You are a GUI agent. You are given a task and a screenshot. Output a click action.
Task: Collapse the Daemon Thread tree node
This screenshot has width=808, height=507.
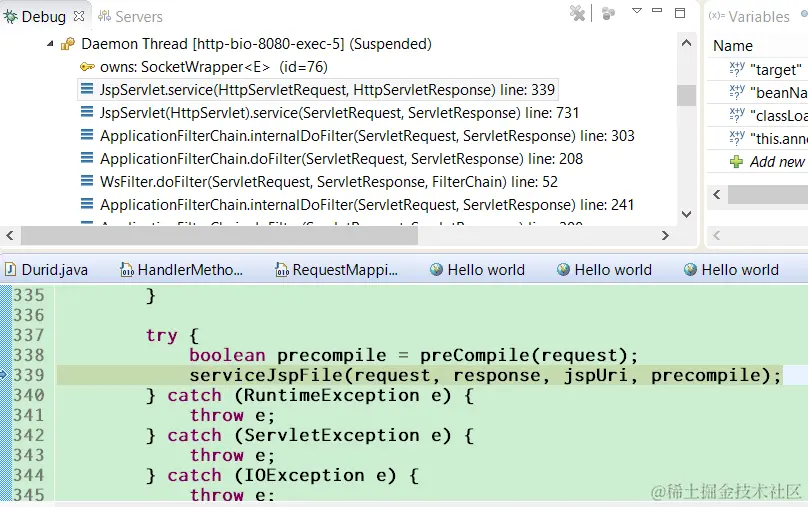50,44
